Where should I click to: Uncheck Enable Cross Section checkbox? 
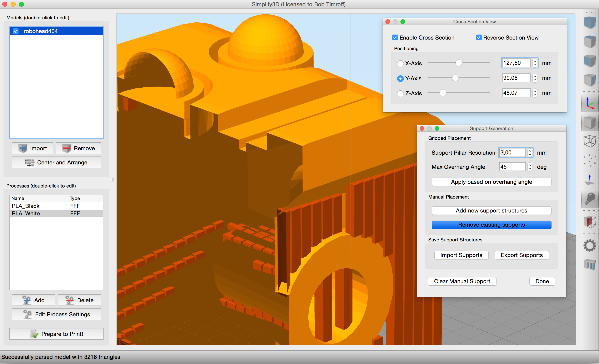(x=395, y=38)
